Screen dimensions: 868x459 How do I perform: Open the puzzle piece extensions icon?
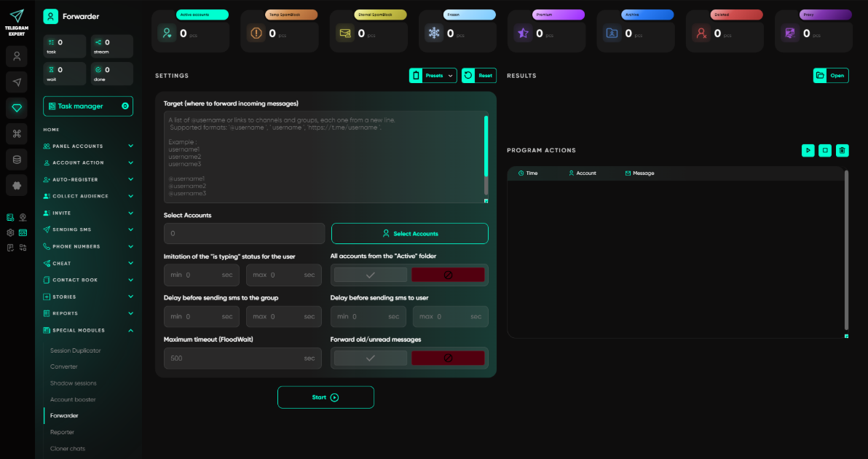[x=17, y=186]
